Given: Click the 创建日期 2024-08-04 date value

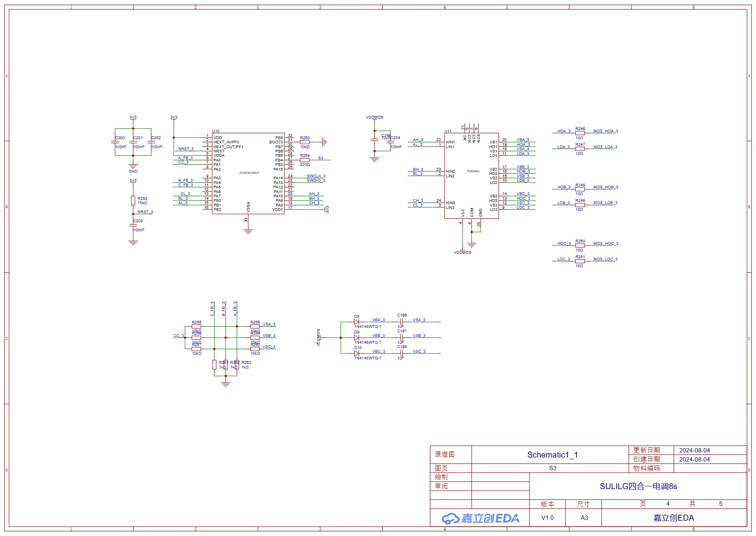Looking at the screenshot, I should [695, 460].
